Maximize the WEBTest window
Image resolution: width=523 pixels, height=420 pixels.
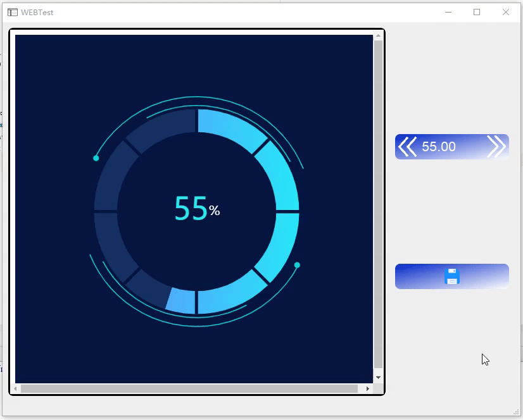click(477, 12)
